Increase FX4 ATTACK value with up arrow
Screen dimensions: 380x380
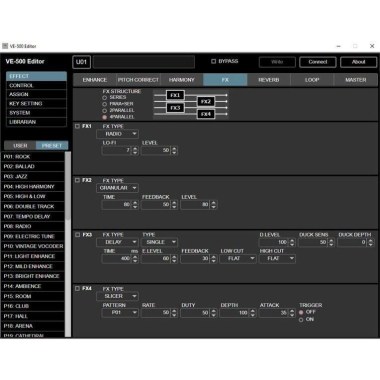292,311
